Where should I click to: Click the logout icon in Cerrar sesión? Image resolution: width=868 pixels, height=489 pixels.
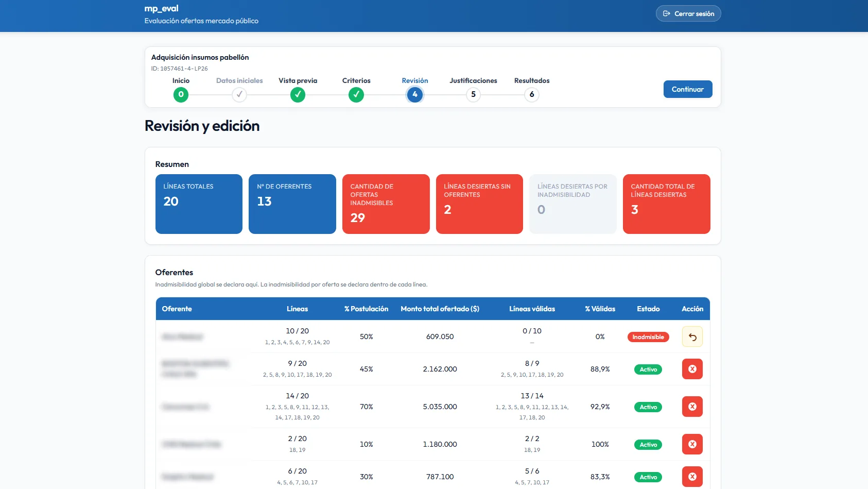pyautogui.click(x=666, y=13)
